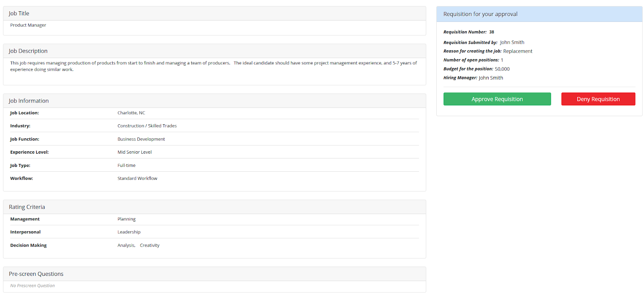Click the Creativity criterion under Decision Making
The height and width of the screenshot is (296, 644).
[149, 245]
